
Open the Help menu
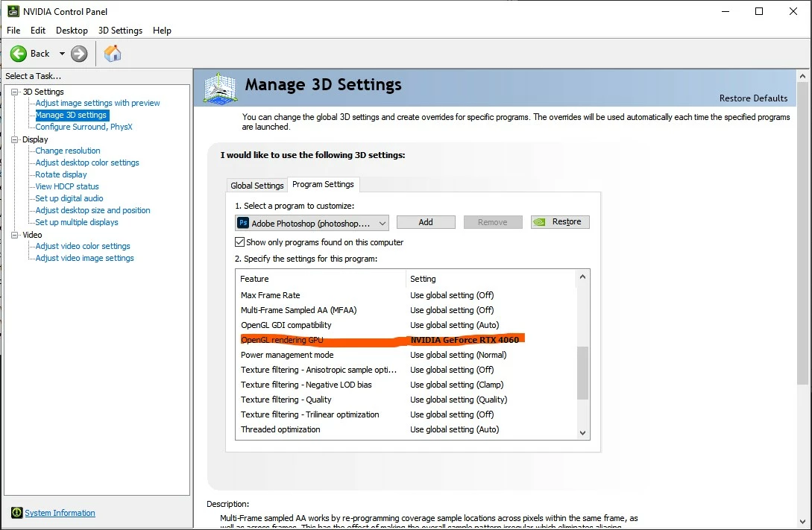(x=162, y=30)
